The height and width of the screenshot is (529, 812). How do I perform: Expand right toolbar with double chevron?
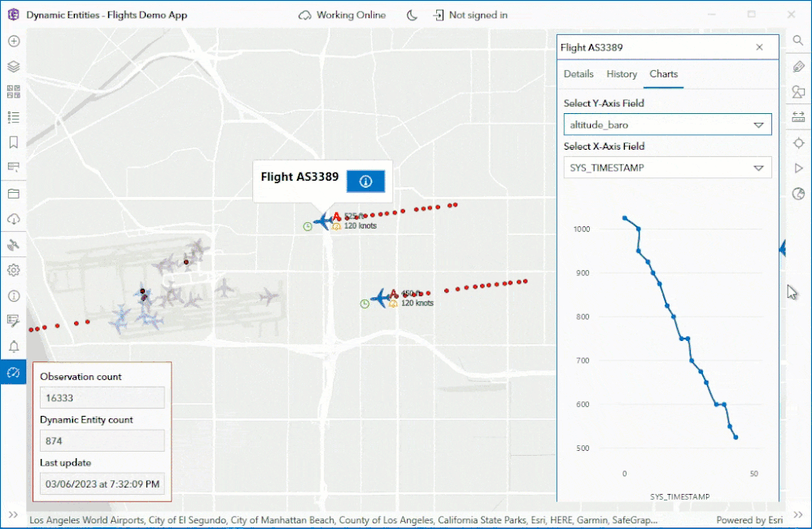tap(798, 514)
